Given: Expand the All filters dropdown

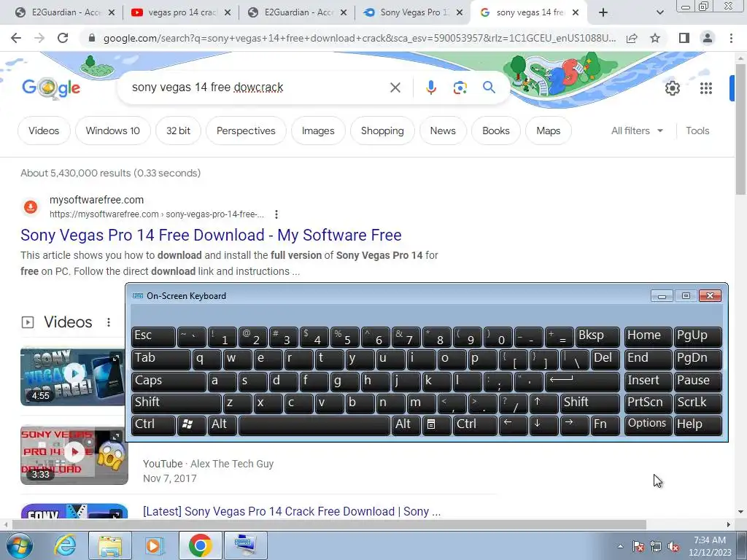Looking at the screenshot, I should [637, 131].
